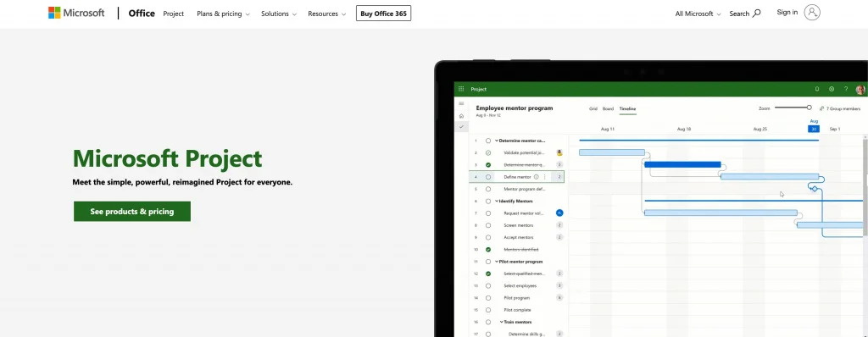Select the Request mentor vol Gantt bar
The width and height of the screenshot is (868, 337).
[x=721, y=213]
